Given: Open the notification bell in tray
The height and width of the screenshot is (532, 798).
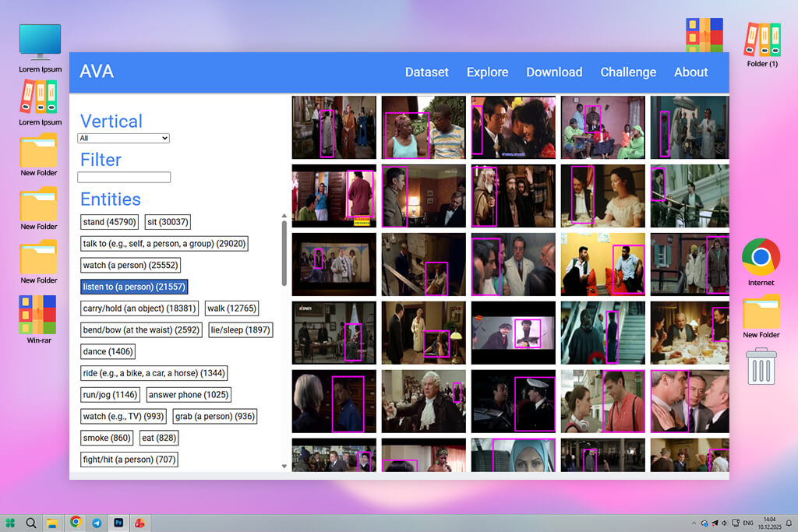Looking at the screenshot, I should click(789, 523).
